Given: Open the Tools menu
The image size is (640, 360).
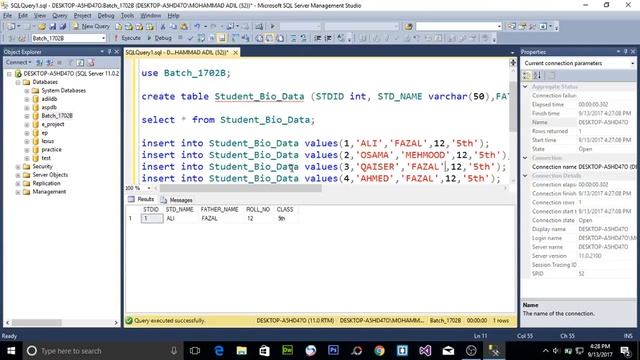Looking at the screenshot, I should pos(127,16).
